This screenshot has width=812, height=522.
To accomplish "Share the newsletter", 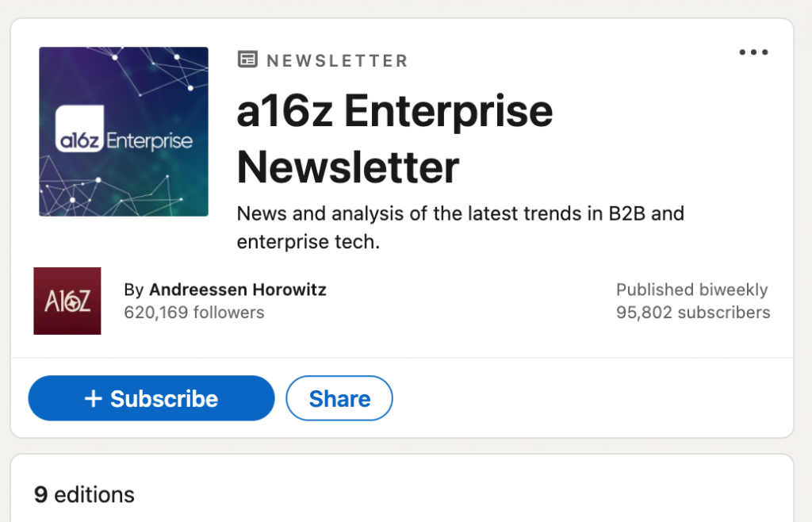I will click(339, 398).
